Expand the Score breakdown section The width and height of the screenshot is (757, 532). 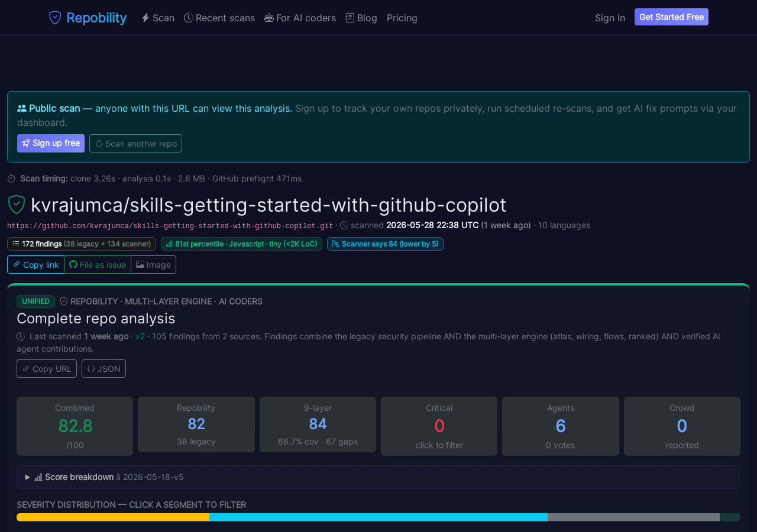click(x=378, y=477)
